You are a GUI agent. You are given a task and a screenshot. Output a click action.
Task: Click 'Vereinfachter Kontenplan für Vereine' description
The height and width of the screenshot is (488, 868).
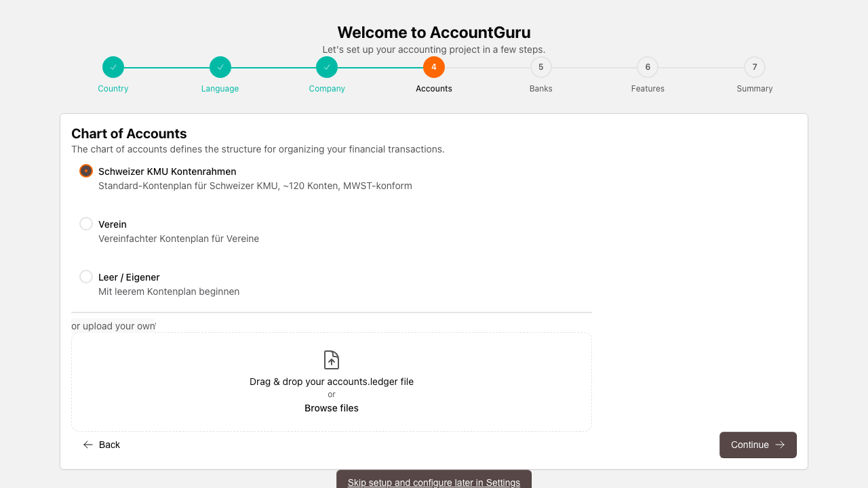tap(178, 239)
